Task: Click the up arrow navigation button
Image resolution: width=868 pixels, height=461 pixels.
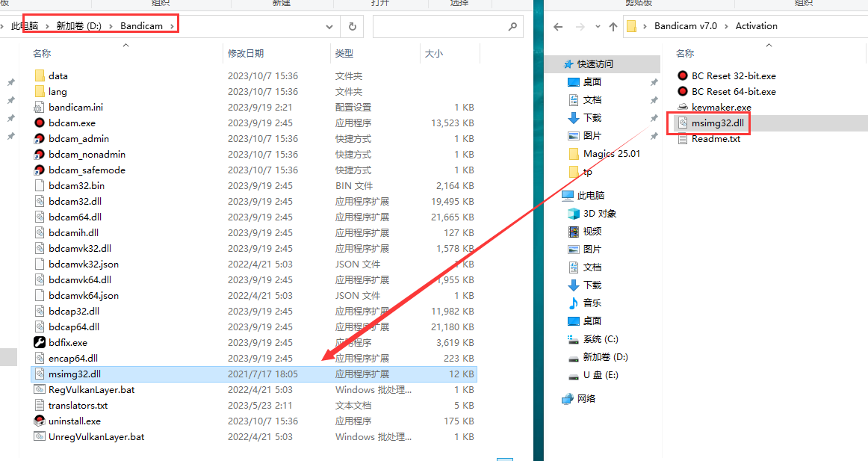Action: pyautogui.click(x=613, y=26)
